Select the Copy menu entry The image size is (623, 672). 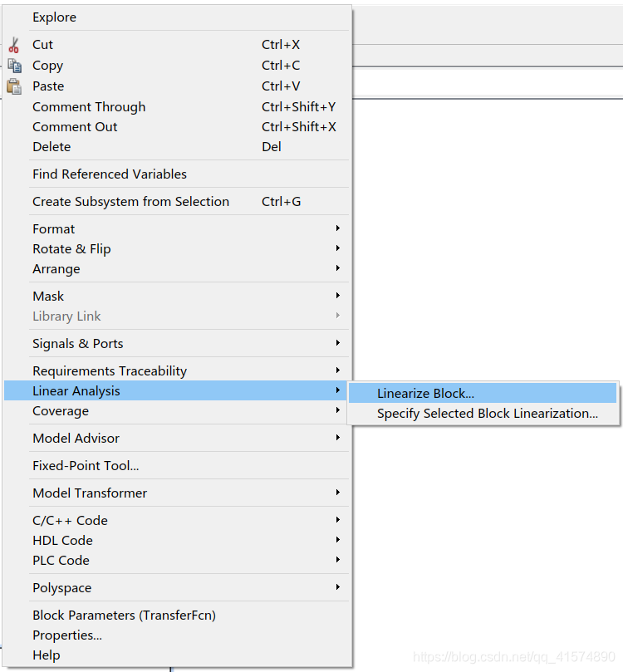pos(178,66)
